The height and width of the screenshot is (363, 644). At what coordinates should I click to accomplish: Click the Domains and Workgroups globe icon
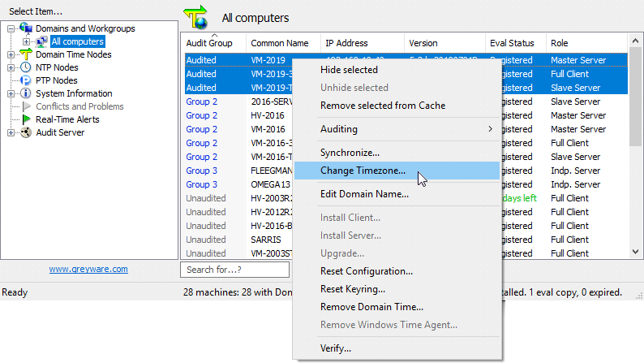[26, 28]
